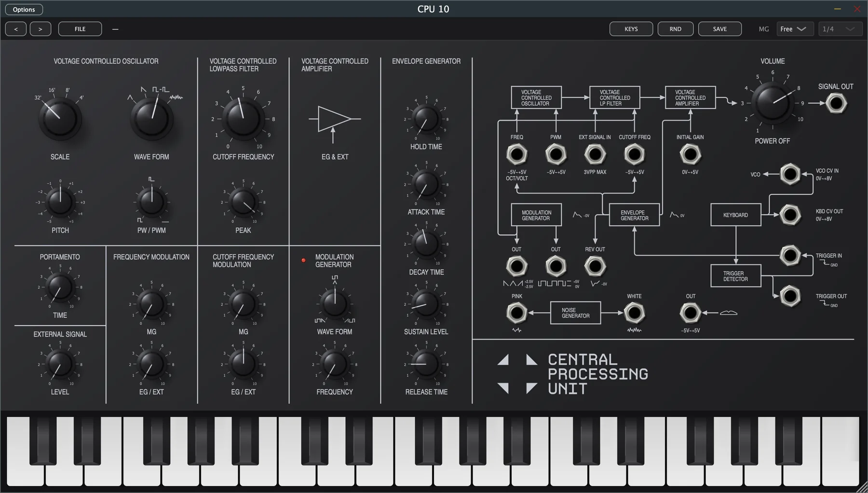Click the external OUT -5V~+5V jack

click(x=690, y=313)
